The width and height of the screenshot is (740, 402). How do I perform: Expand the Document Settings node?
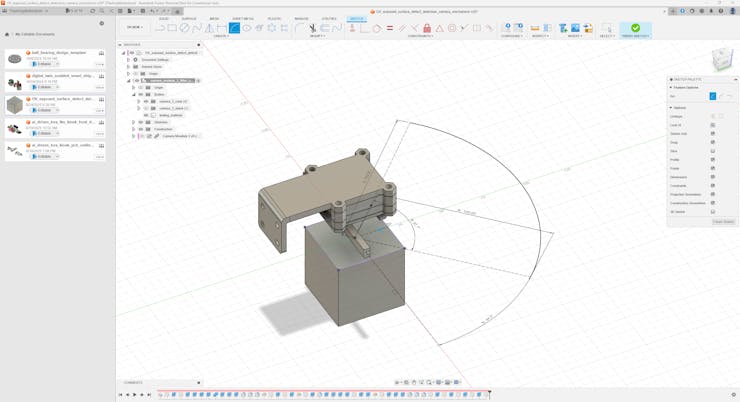coord(129,60)
